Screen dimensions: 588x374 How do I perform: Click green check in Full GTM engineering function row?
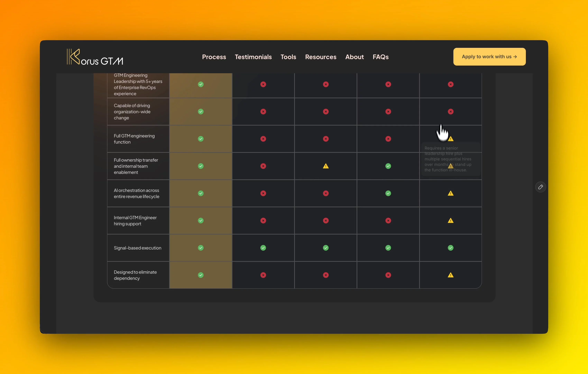pos(201,139)
